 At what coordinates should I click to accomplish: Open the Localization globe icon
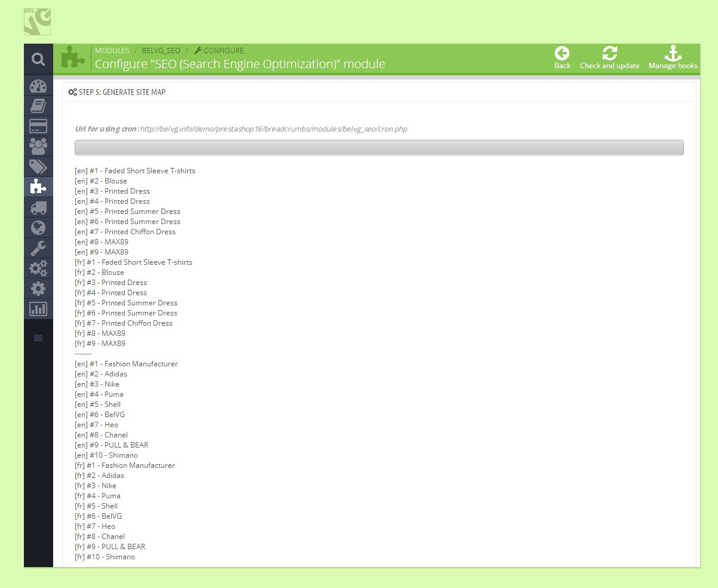pyautogui.click(x=38, y=228)
